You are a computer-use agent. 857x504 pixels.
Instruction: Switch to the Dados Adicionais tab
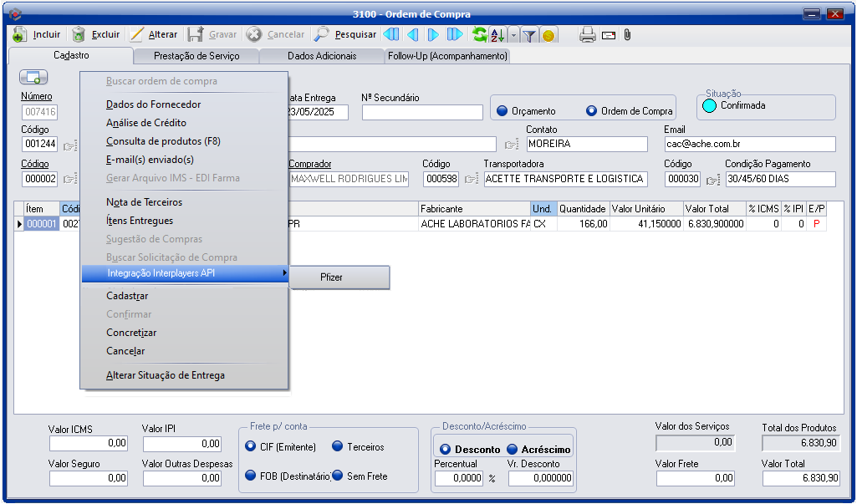click(x=322, y=56)
